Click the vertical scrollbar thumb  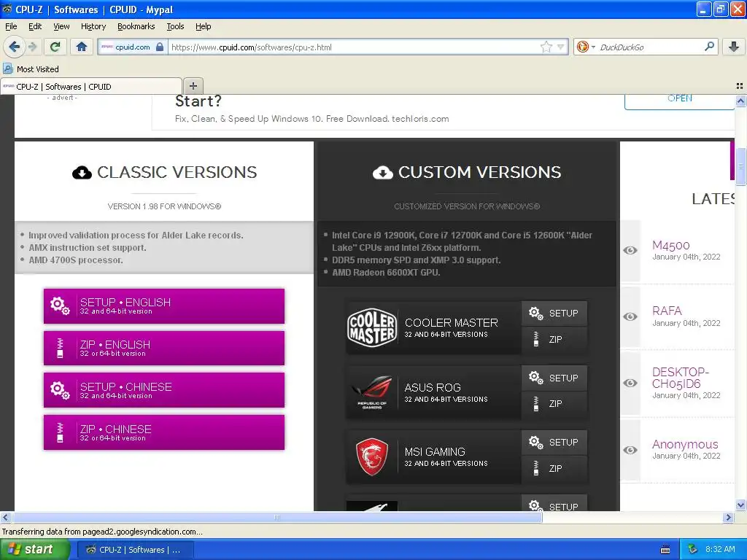[740, 167]
